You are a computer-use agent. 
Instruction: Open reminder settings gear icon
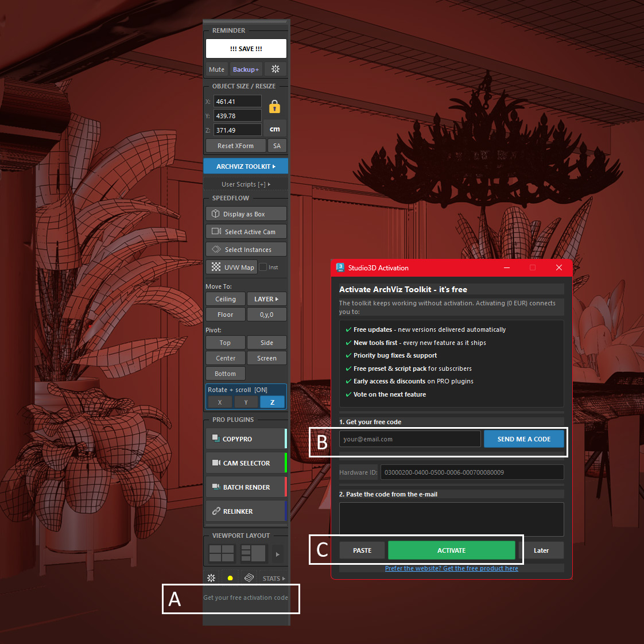[275, 69]
